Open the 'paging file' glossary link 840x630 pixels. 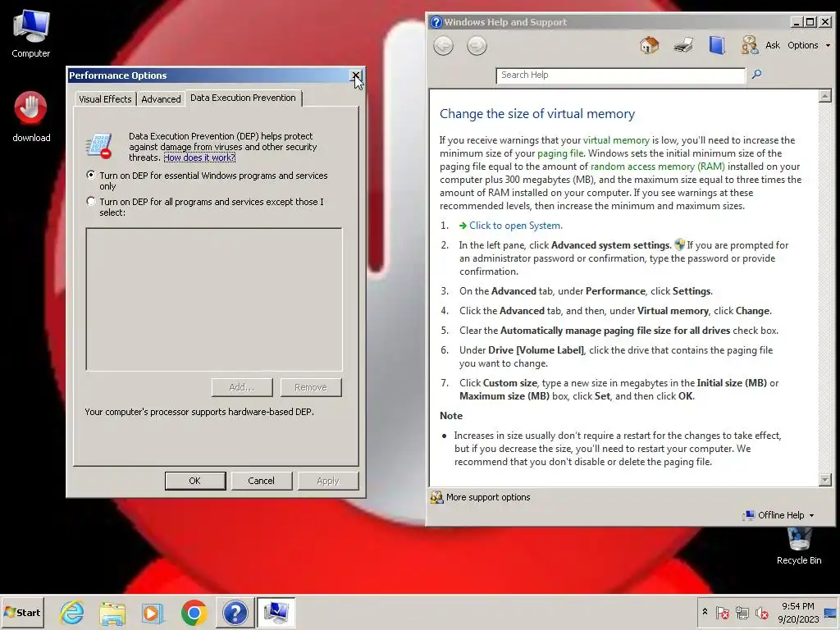(560, 153)
